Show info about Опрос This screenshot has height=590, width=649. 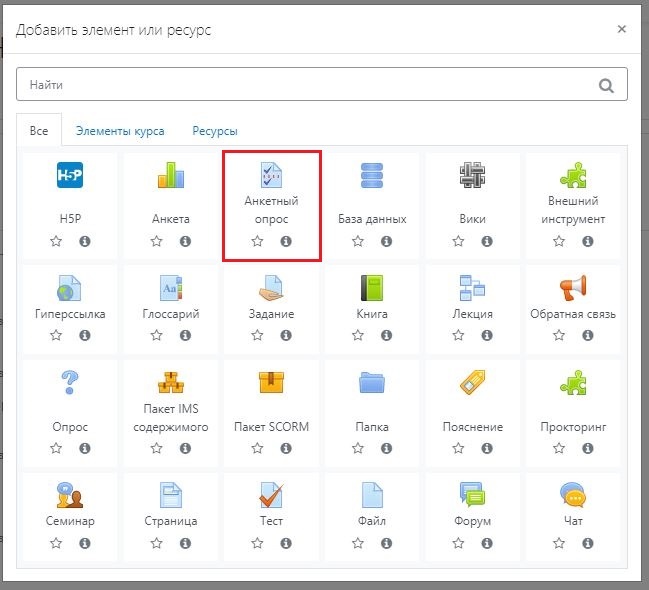pos(85,448)
